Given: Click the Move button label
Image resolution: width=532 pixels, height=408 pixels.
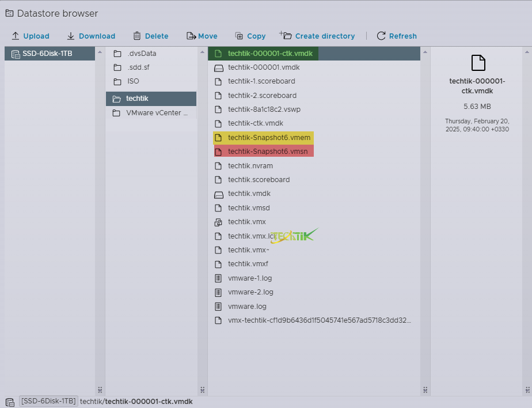Looking at the screenshot, I should tap(208, 36).
